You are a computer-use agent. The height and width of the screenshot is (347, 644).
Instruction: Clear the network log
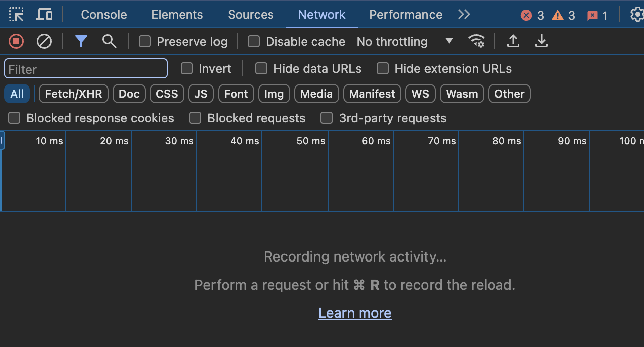point(44,41)
